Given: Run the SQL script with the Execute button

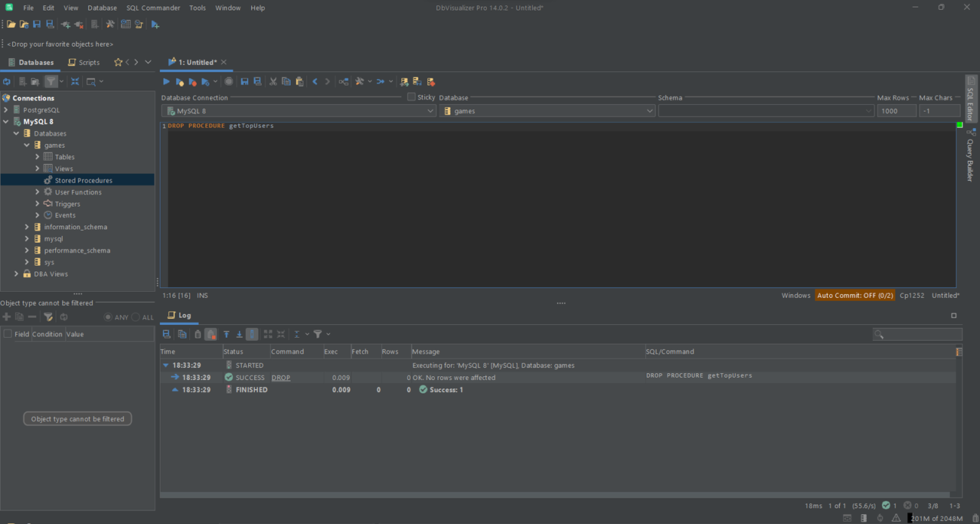Looking at the screenshot, I should 167,81.
